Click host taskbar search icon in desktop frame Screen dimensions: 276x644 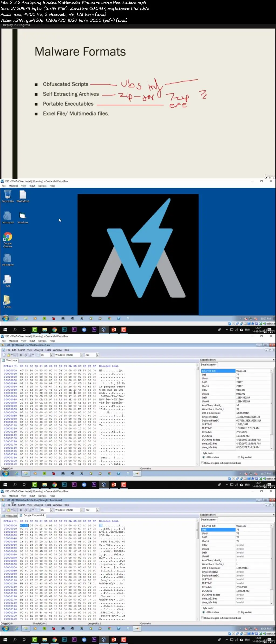coord(15,329)
